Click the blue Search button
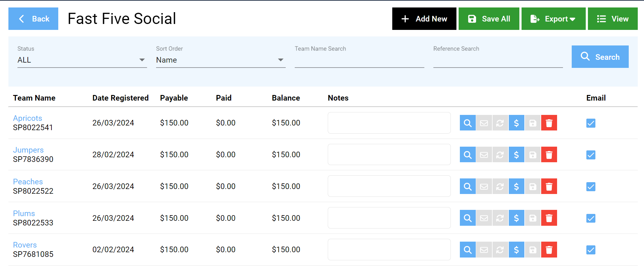Image resolution: width=644 pixels, height=279 pixels. pos(600,57)
